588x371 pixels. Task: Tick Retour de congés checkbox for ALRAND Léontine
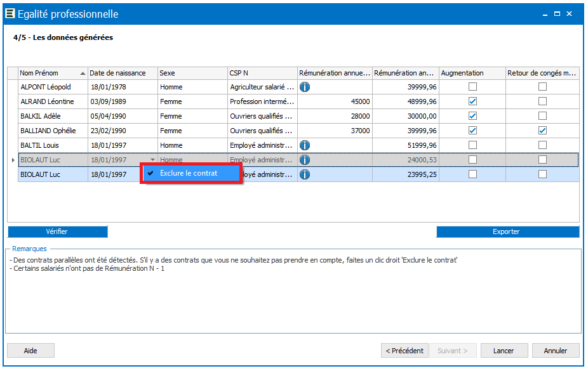point(542,101)
